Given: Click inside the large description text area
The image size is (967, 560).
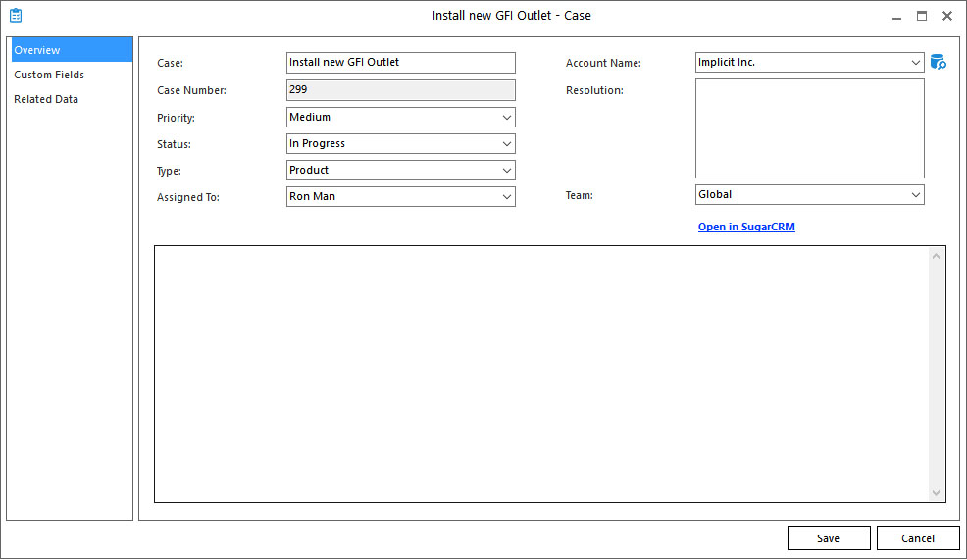Looking at the screenshot, I should [539, 374].
